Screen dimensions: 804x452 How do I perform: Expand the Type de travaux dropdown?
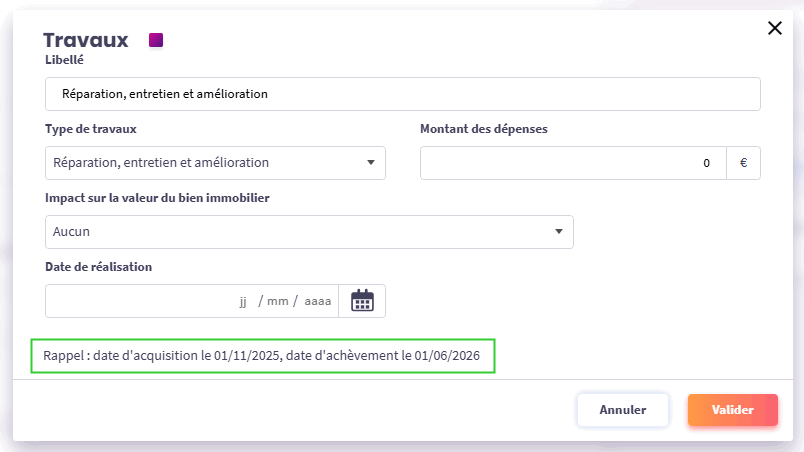[x=215, y=163]
